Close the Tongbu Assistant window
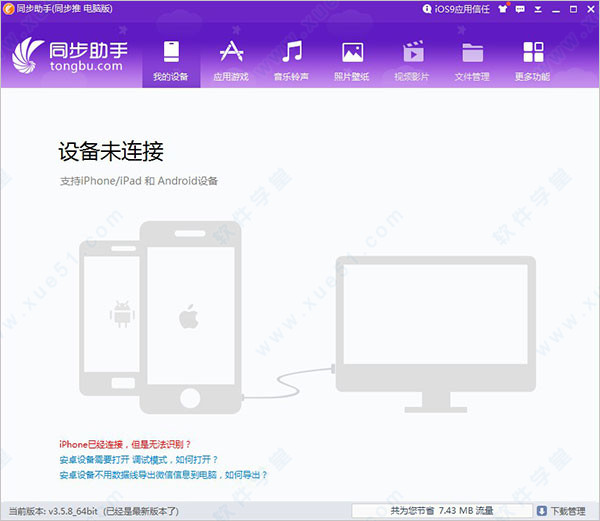Screen dimensions: 600x521 pyautogui.click(x=591, y=9)
